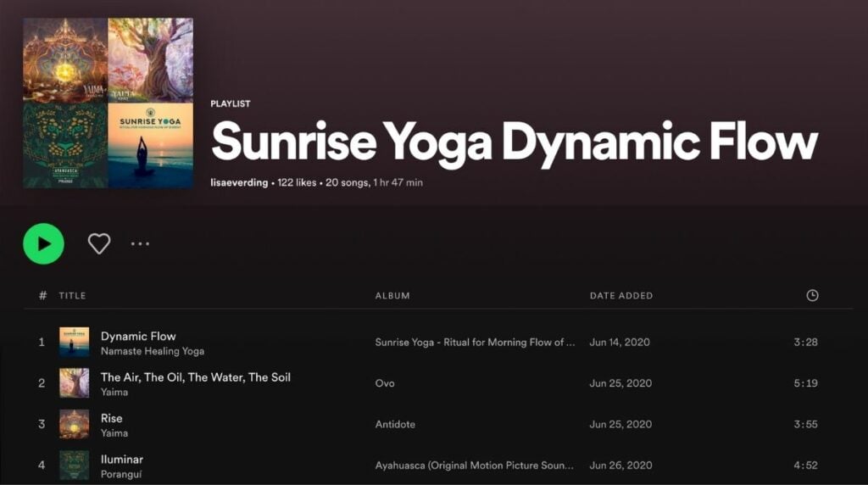Click track number 1
This screenshot has width=868, height=485.
(42, 343)
